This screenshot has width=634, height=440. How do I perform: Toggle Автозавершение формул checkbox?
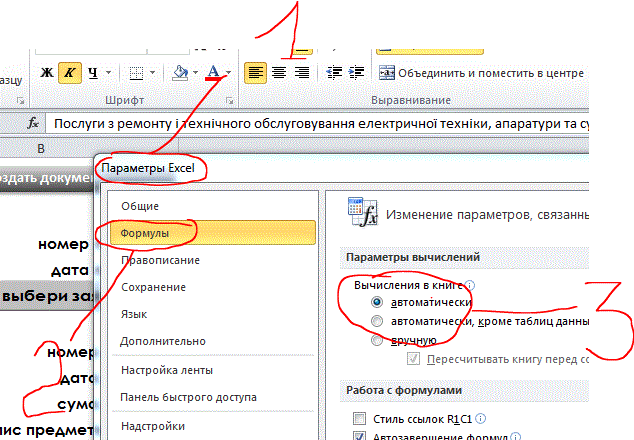[x=359, y=436]
